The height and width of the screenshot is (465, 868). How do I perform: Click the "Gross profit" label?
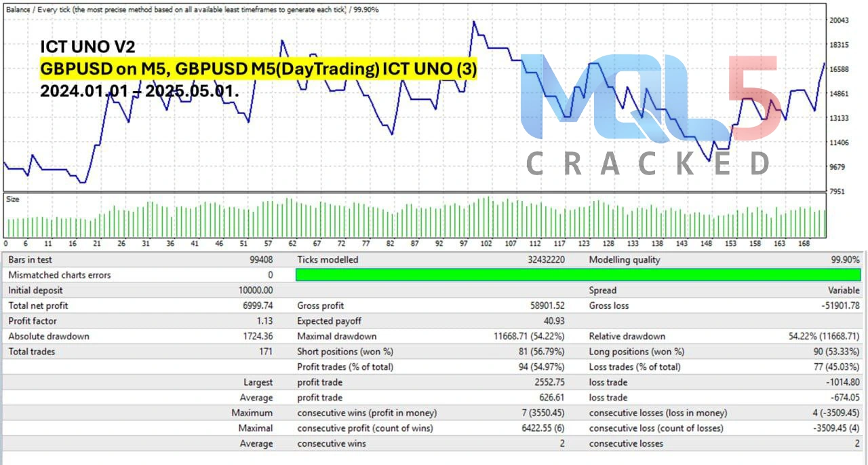pyautogui.click(x=321, y=305)
